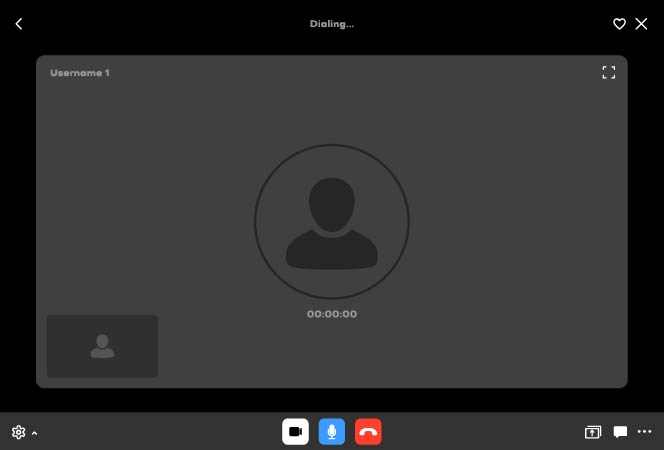
Task: Click the Dialing... status text
Action: point(332,24)
